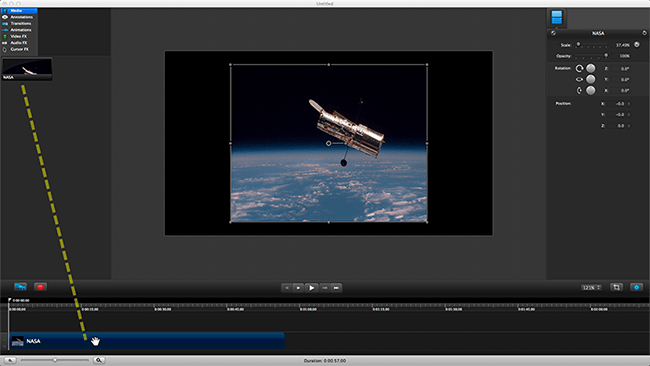Click the red record button
Screen dimensions: 650x366
[40, 287]
